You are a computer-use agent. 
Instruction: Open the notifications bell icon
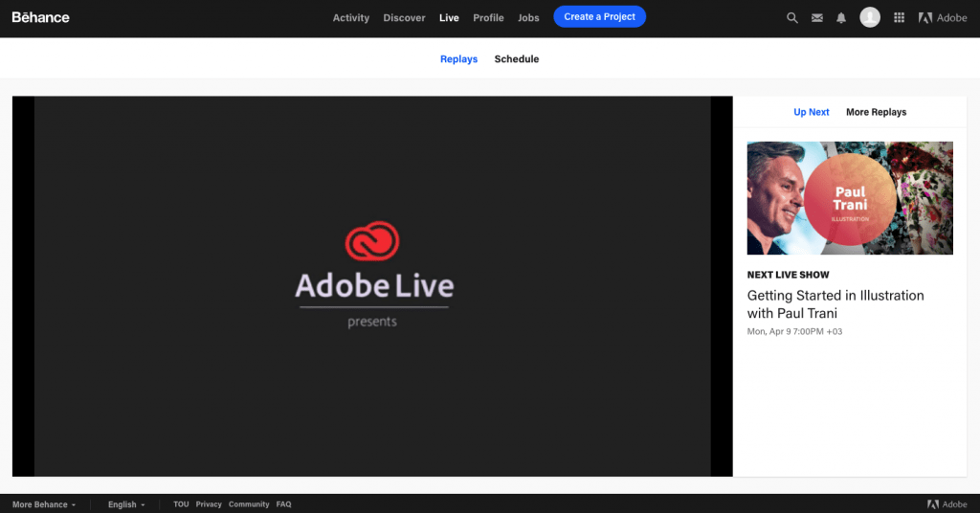(841, 18)
